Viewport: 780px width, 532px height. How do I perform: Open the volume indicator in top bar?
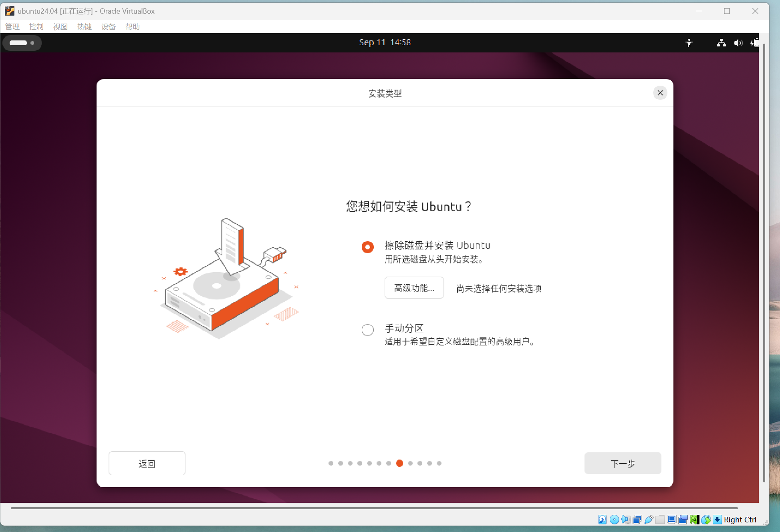(x=738, y=43)
